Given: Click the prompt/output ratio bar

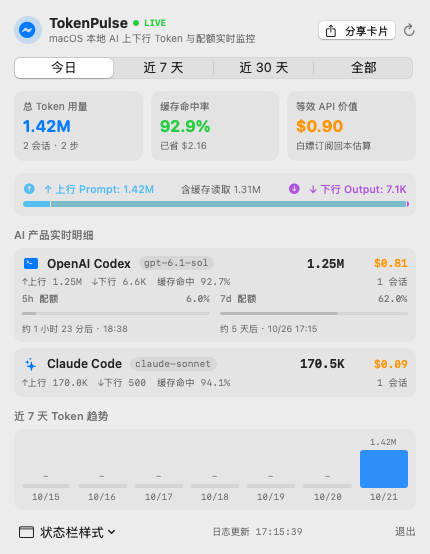Looking at the screenshot, I should (216, 204).
